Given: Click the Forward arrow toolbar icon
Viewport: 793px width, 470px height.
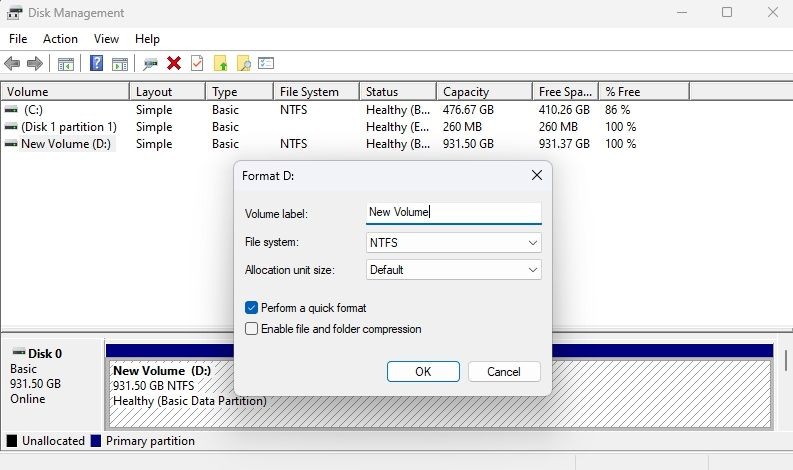Looking at the screenshot, I should 34,64.
